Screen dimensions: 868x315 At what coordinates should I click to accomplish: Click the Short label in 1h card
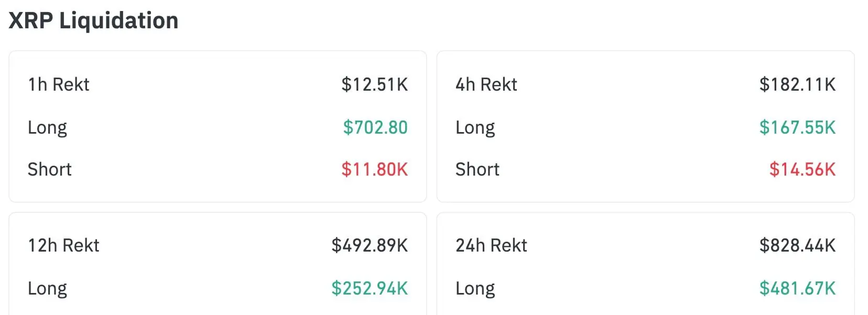(49, 169)
